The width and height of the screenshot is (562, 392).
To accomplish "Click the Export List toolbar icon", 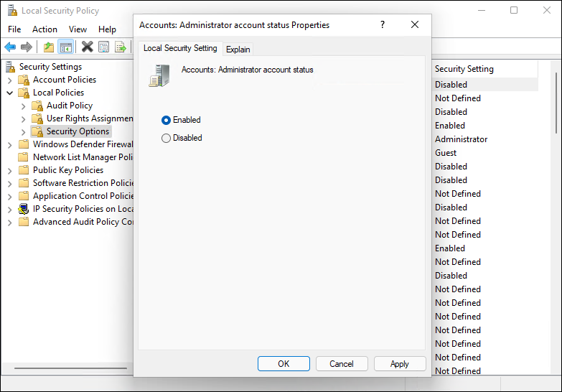I will tap(121, 47).
